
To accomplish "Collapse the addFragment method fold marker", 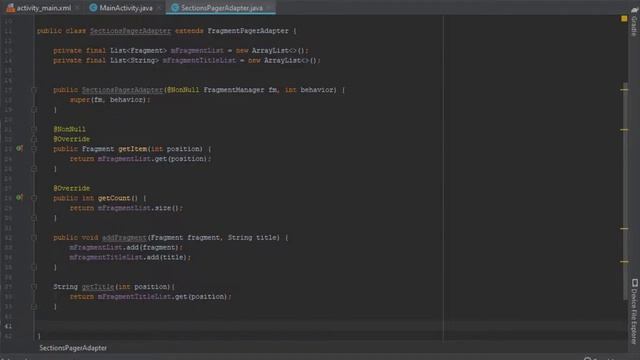I will (34, 237).
